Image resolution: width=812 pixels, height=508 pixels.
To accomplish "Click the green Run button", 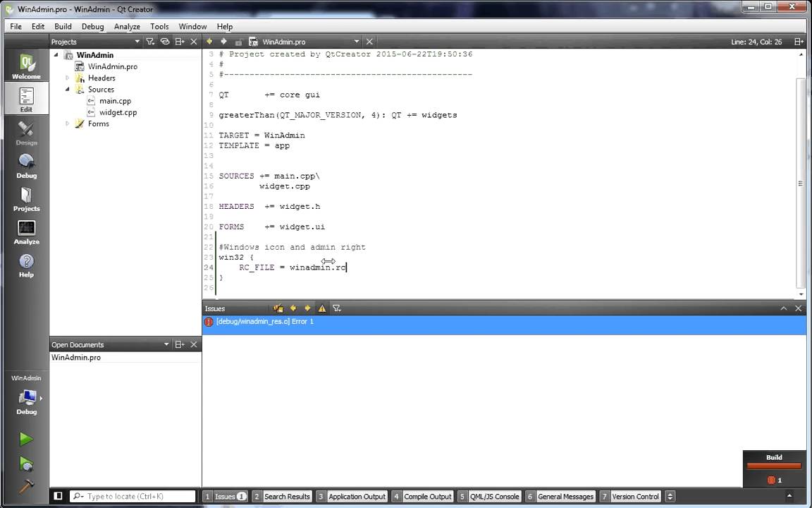I will pyautogui.click(x=26, y=439).
